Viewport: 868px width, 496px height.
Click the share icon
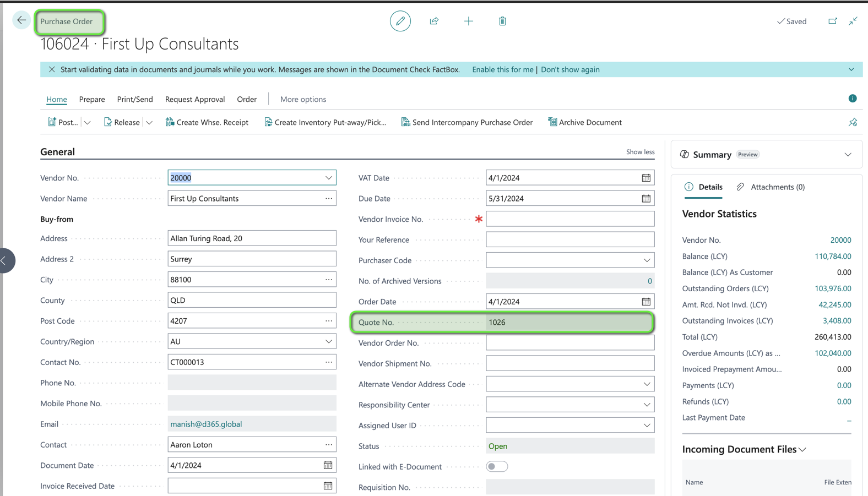point(434,21)
